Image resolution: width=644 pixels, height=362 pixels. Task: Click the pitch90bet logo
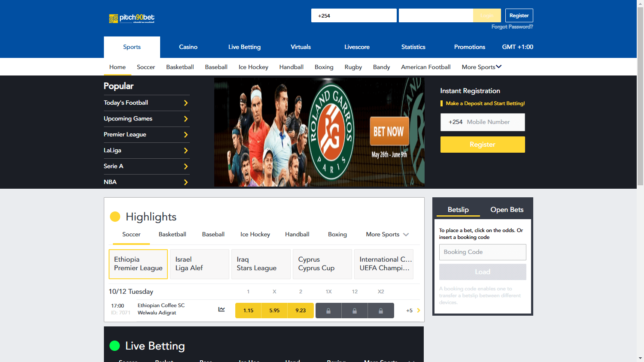[x=131, y=18]
